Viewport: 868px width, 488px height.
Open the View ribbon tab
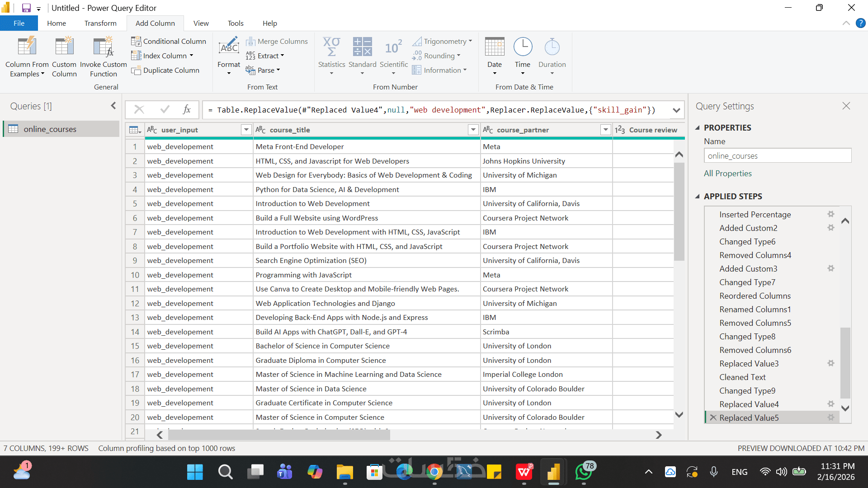201,23
